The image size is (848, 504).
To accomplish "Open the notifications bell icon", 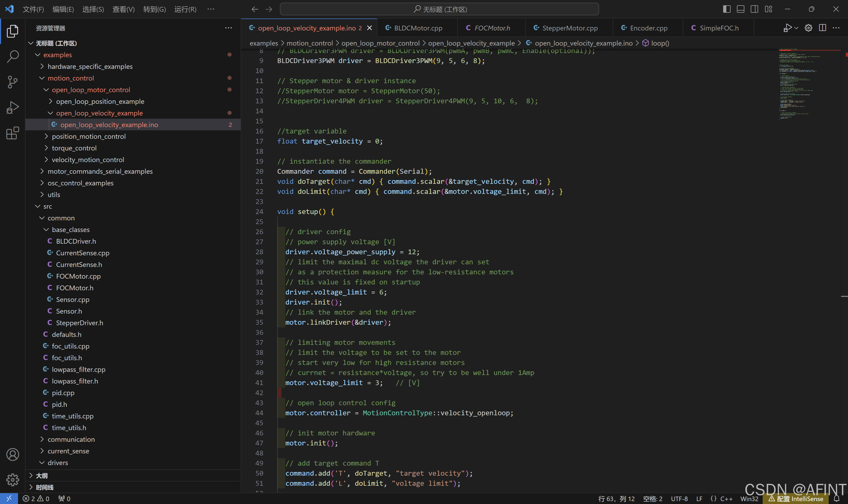I will pyautogui.click(x=836, y=498).
